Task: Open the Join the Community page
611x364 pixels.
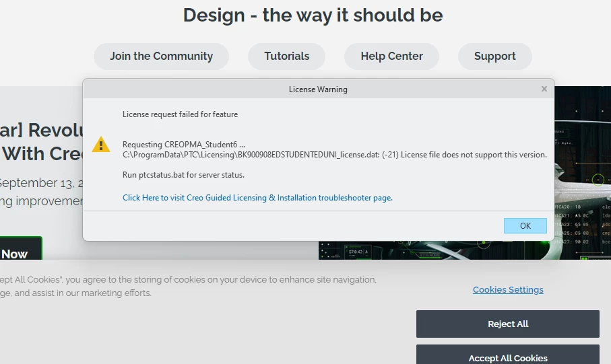Action: [161, 57]
